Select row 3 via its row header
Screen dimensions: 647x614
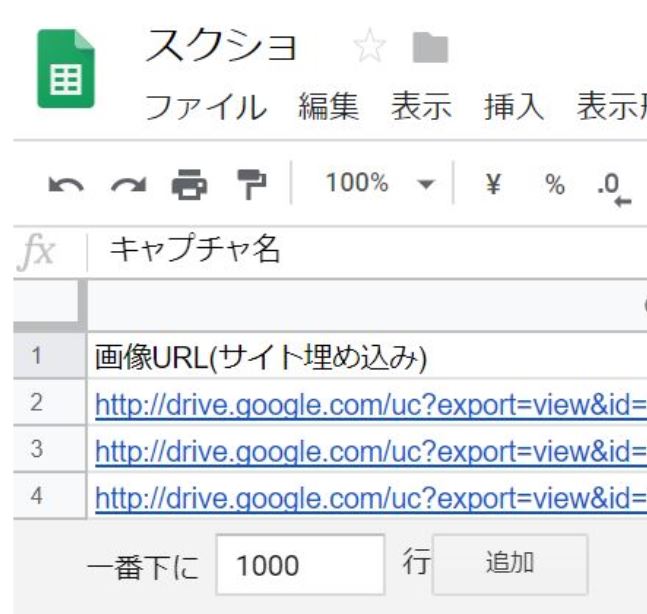coord(38,449)
